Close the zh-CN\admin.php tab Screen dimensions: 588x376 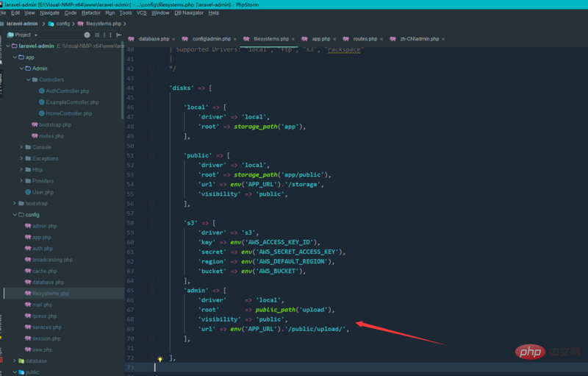[443, 40]
